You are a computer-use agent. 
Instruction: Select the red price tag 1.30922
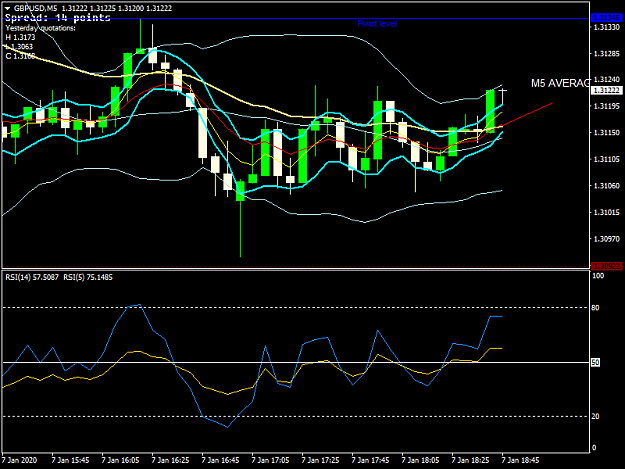(x=607, y=266)
